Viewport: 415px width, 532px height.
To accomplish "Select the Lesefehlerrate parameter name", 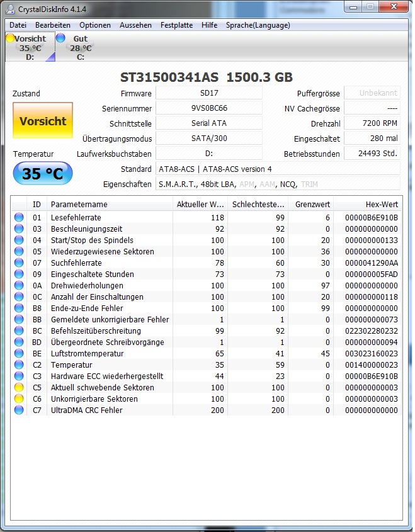I will (x=76, y=217).
